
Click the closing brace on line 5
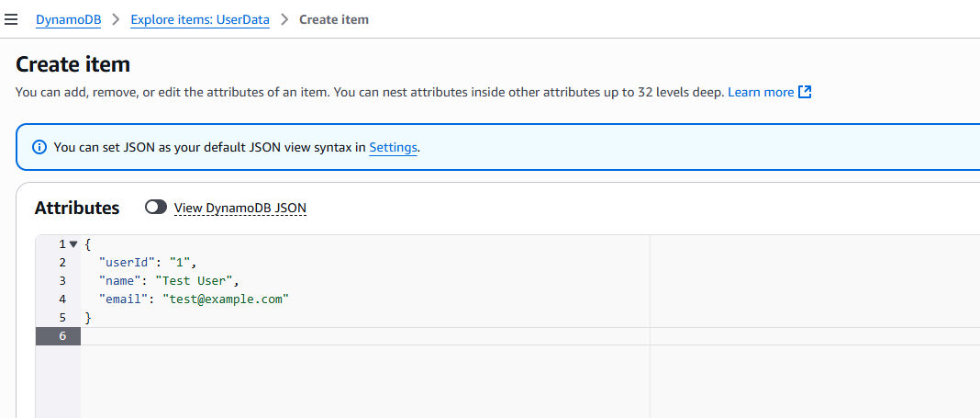(x=87, y=318)
